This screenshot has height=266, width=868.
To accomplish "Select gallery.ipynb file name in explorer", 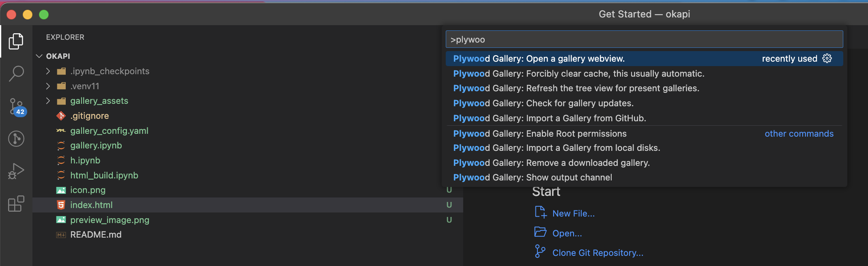I will [96, 146].
